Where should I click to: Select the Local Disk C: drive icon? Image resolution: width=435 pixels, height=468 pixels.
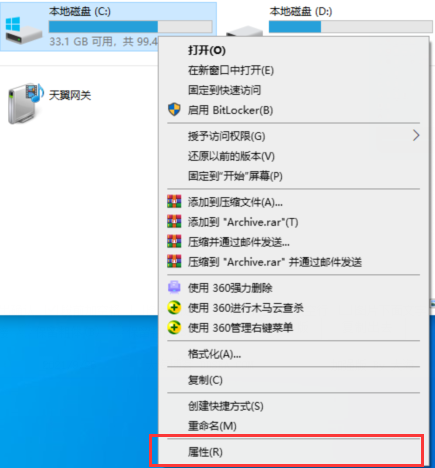(23, 31)
